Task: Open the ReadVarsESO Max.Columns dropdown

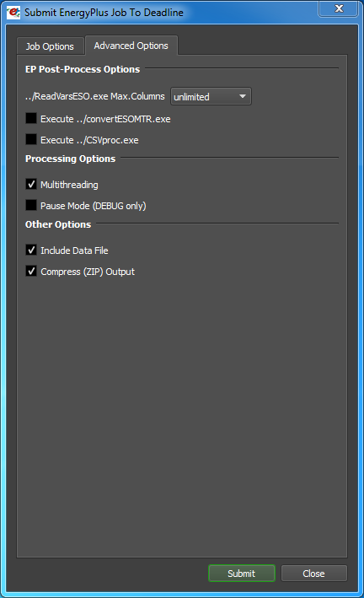Action: click(x=211, y=96)
